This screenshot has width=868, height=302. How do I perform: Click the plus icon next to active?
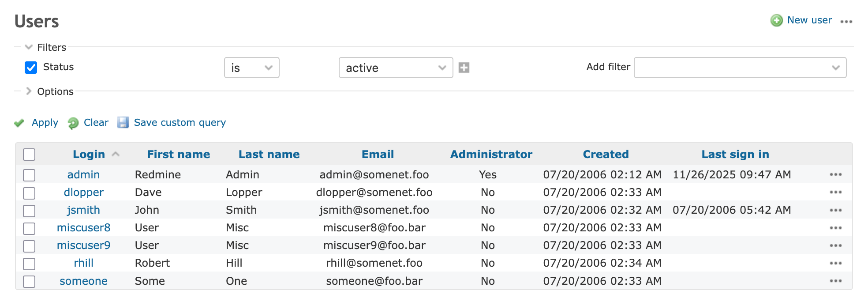coord(464,68)
